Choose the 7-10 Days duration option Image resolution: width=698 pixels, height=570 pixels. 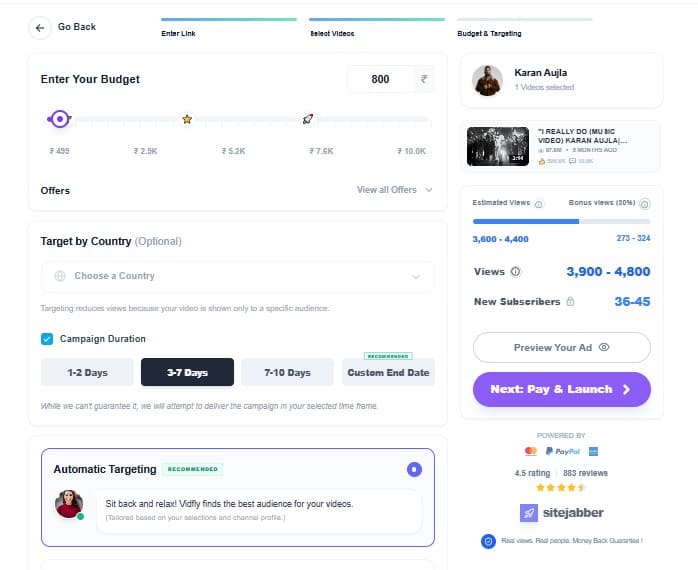(287, 372)
